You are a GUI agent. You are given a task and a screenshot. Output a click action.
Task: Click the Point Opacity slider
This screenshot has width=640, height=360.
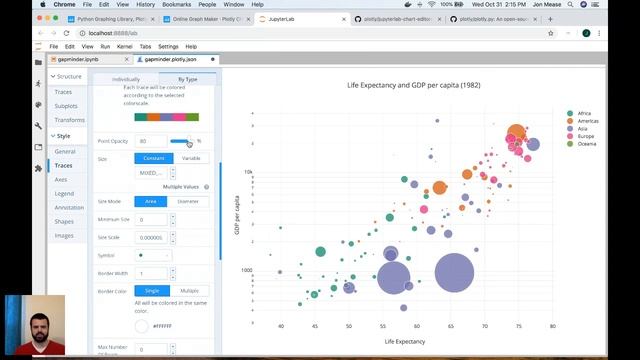coord(182,141)
